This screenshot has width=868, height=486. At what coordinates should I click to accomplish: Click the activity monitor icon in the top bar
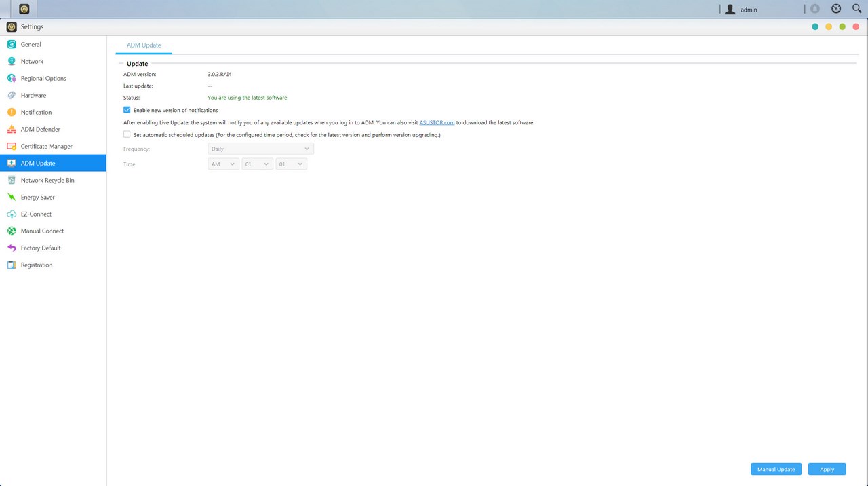[x=836, y=9]
